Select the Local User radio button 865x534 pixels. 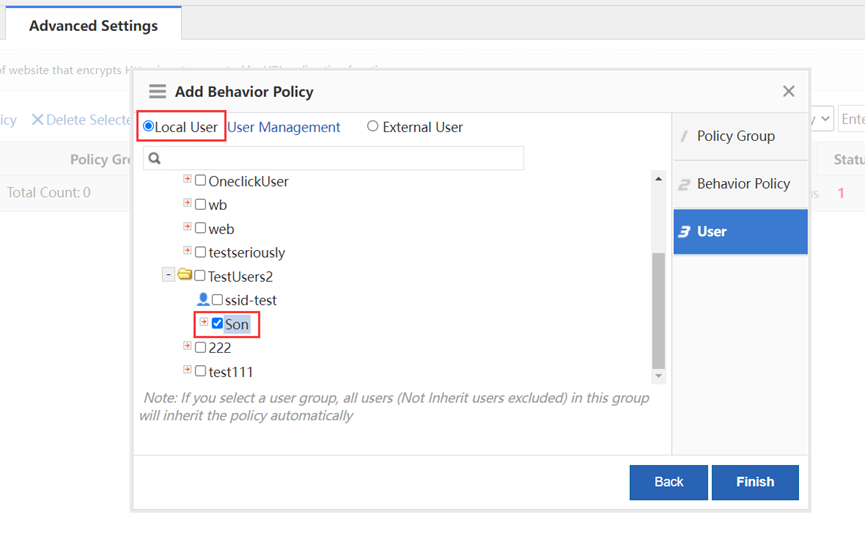pyautogui.click(x=149, y=127)
